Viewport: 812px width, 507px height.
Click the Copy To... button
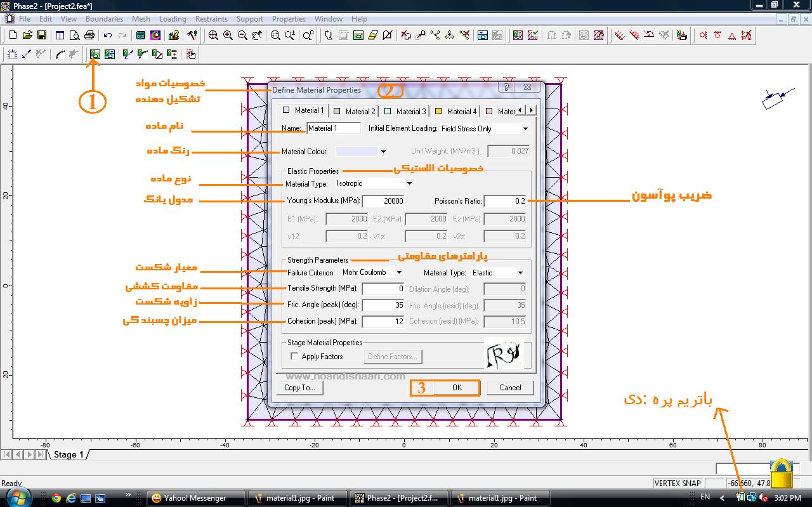299,388
